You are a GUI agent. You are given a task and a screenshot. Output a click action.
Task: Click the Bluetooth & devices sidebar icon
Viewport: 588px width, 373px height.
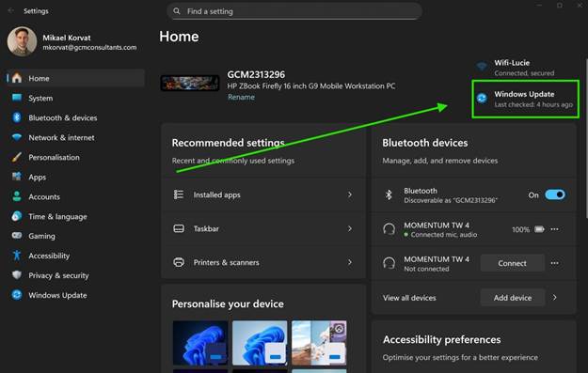pyautogui.click(x=17, y=117)
